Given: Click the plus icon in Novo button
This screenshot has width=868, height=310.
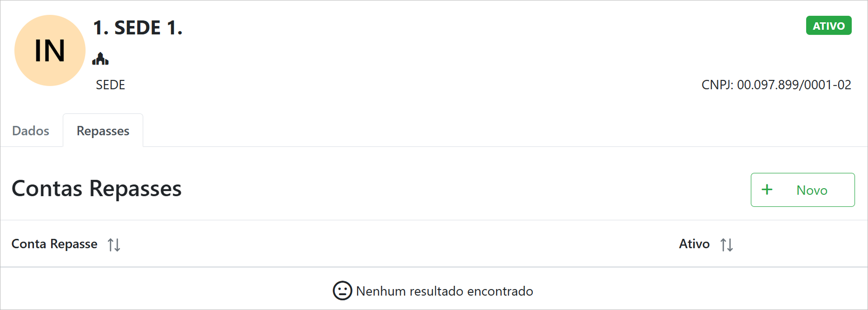Looking at the screenshot, I should (x=767, y=190).
